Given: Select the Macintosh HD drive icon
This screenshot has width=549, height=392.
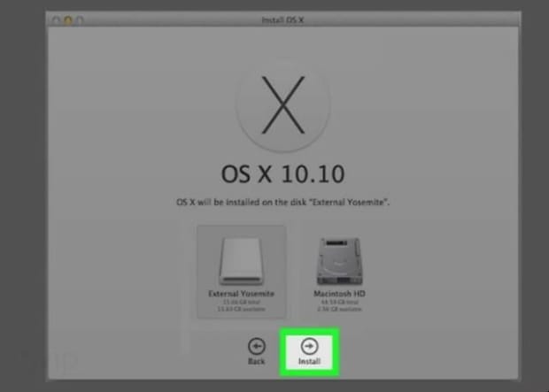Looking at the screenshot, I should pyautogui.click(x=341, y=260).
